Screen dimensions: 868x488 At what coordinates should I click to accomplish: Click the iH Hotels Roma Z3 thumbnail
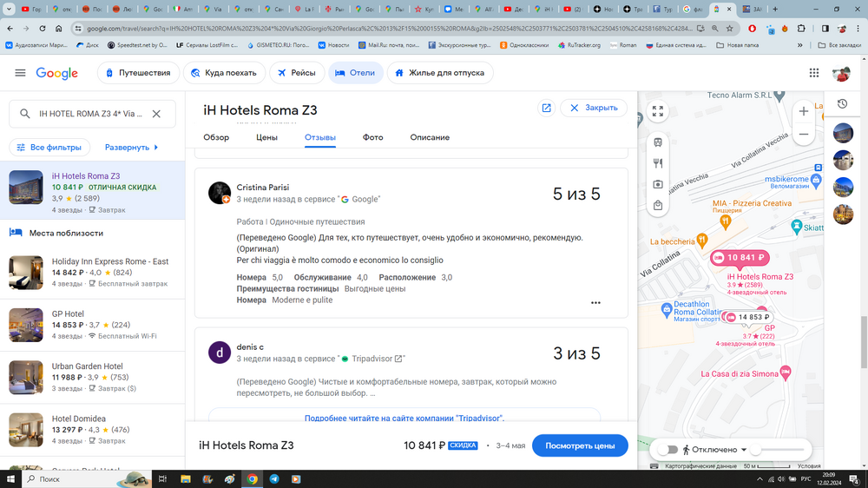25,188
